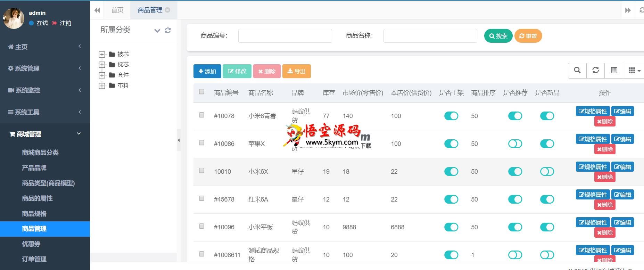This screenshot has width=644, height=270.
Task: Expand the 枕芯 tree node plus box
Action: click(x=102, y=65)
